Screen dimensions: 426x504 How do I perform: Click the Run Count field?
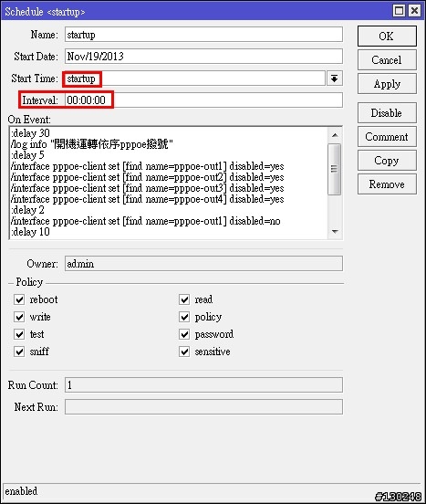203,385
